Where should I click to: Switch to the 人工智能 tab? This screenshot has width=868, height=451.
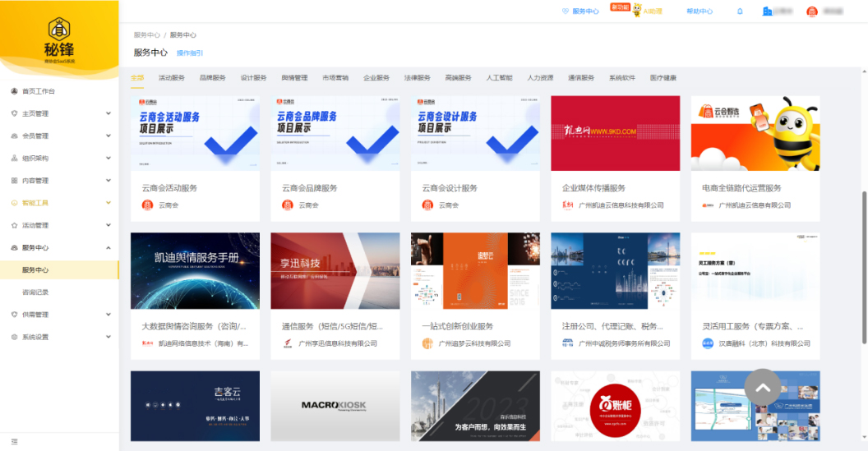499,78
